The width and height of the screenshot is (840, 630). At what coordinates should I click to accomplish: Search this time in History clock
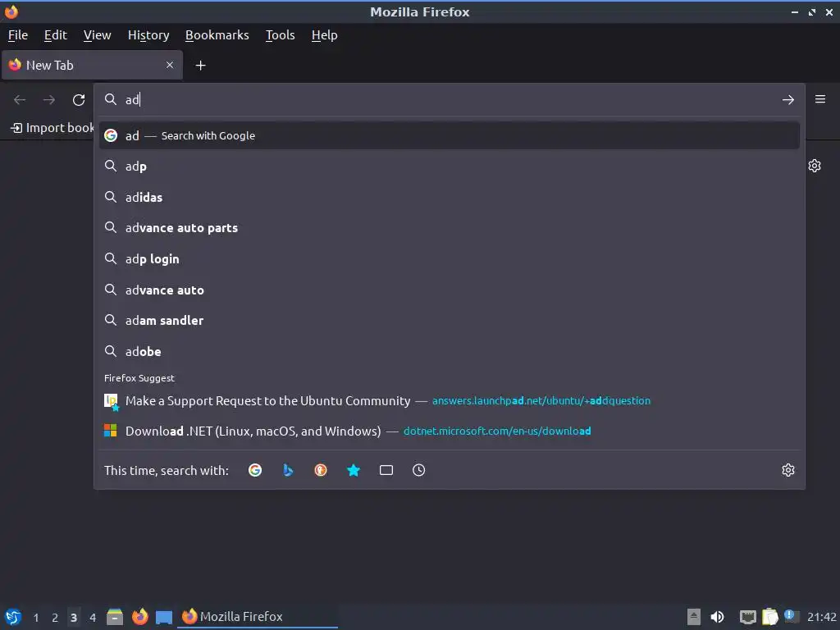(x=419, y=470)
